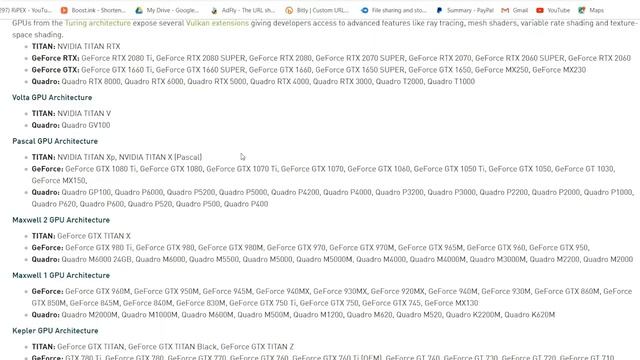This screenshot has width=640, height=360.
Task: Open the Gmail bookmark
Action: pyautogui.click(x=515, y=10)
